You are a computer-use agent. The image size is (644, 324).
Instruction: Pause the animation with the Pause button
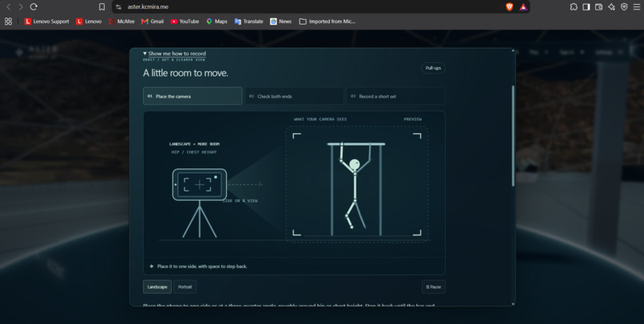433,286
